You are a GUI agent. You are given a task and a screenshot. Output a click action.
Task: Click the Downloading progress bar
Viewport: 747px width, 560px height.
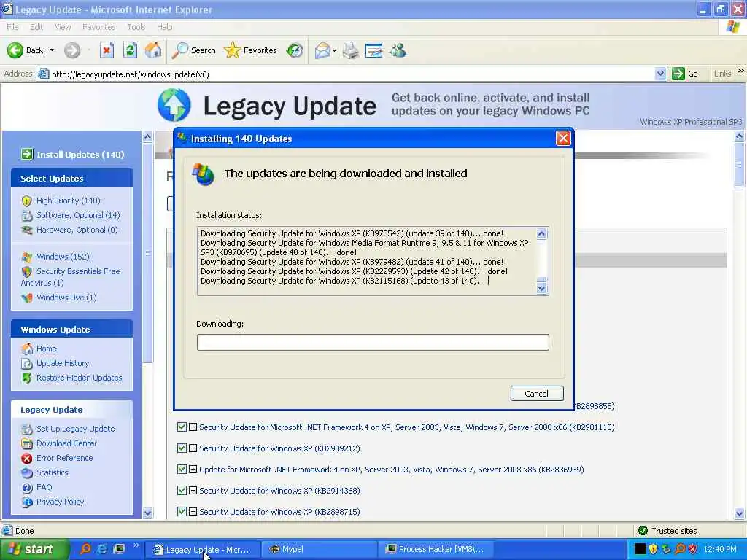coord(373,343)
